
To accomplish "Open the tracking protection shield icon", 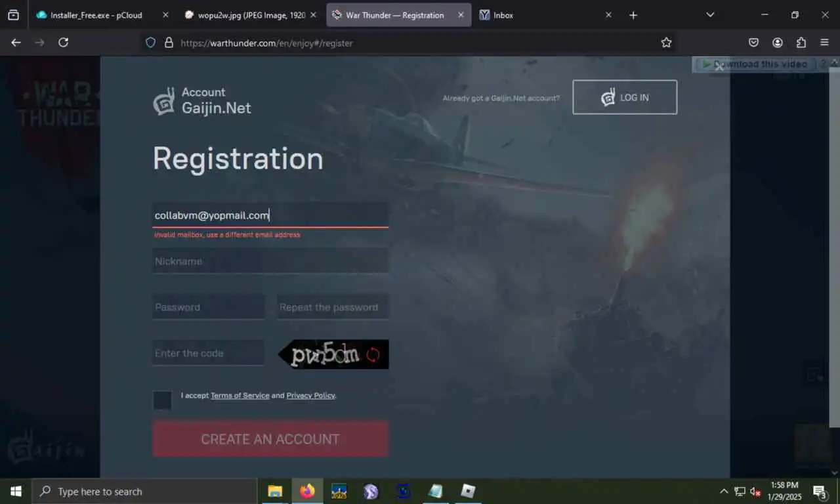I will click(x=150, y=43).
